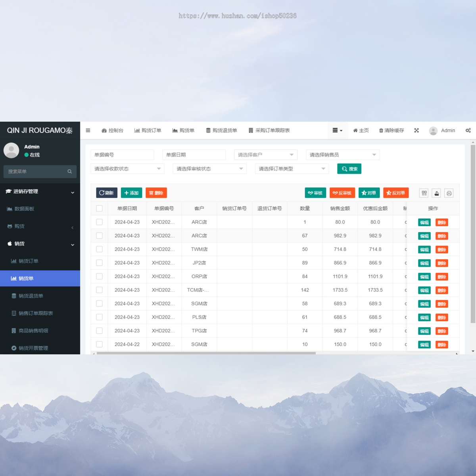Click the 反审核 button
476x476 pixels.
pos(342,193)
